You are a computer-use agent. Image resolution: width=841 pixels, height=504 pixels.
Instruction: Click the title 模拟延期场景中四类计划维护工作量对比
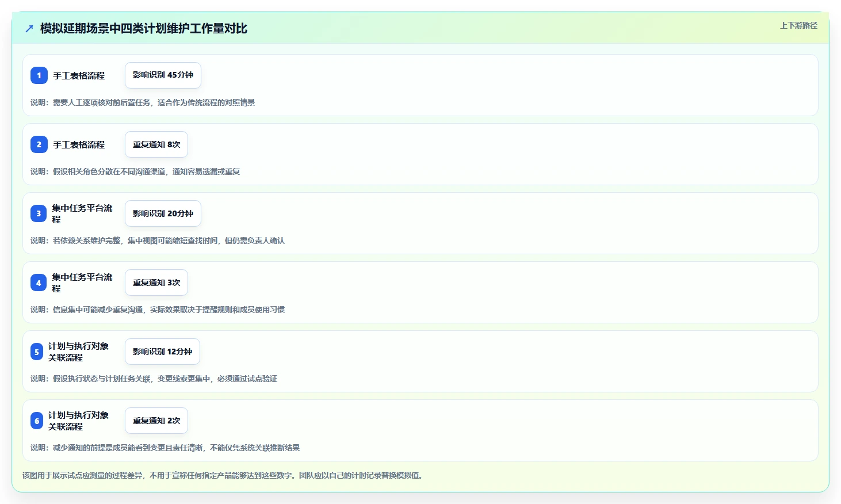(x=144, y=28)
